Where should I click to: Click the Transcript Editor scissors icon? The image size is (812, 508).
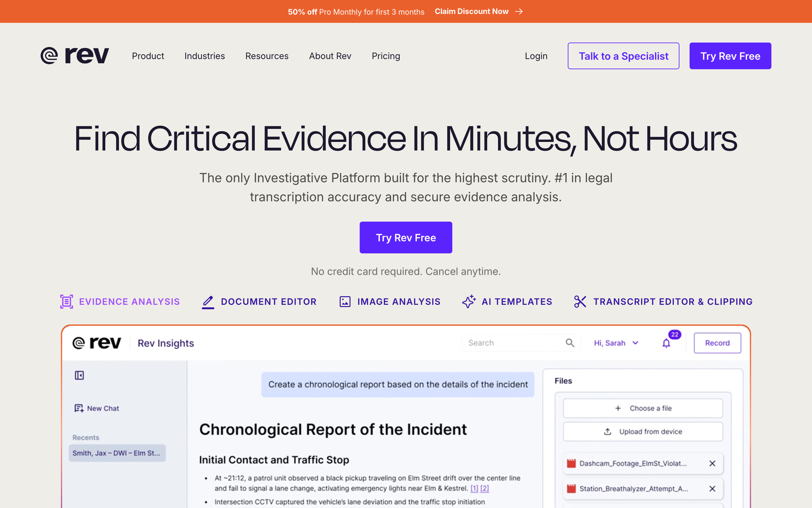click(x=580, y=301)
